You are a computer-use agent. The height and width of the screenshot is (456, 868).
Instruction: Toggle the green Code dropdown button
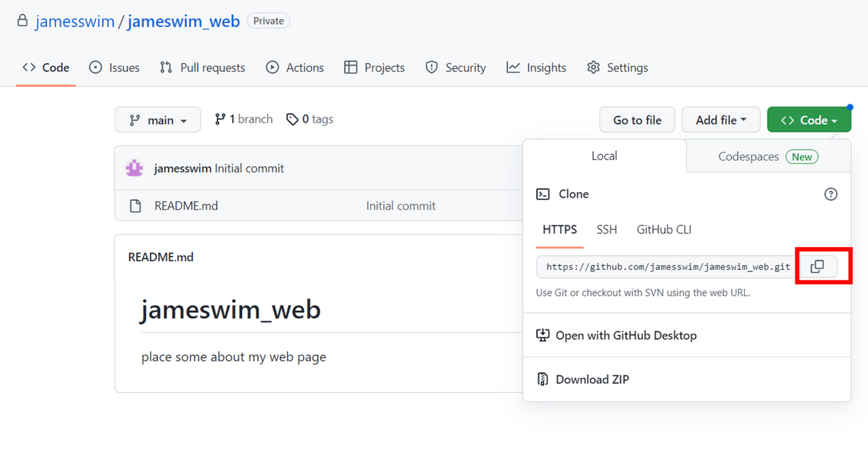click(808, 120)
